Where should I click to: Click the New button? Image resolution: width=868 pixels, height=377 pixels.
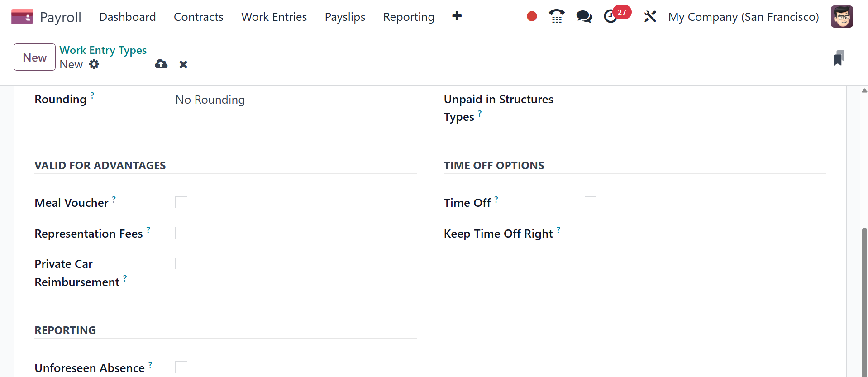tap(34, 57)
